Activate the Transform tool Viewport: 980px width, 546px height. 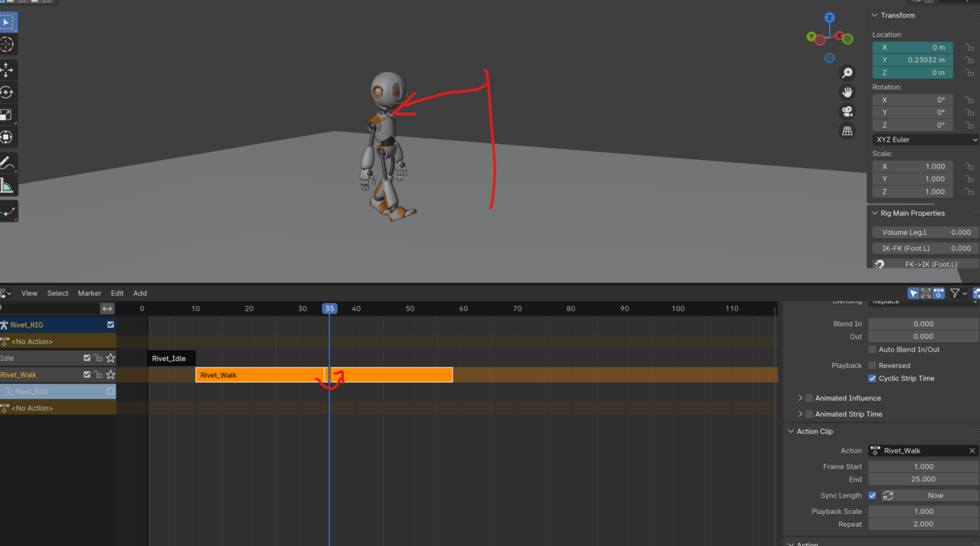(7, 137)
